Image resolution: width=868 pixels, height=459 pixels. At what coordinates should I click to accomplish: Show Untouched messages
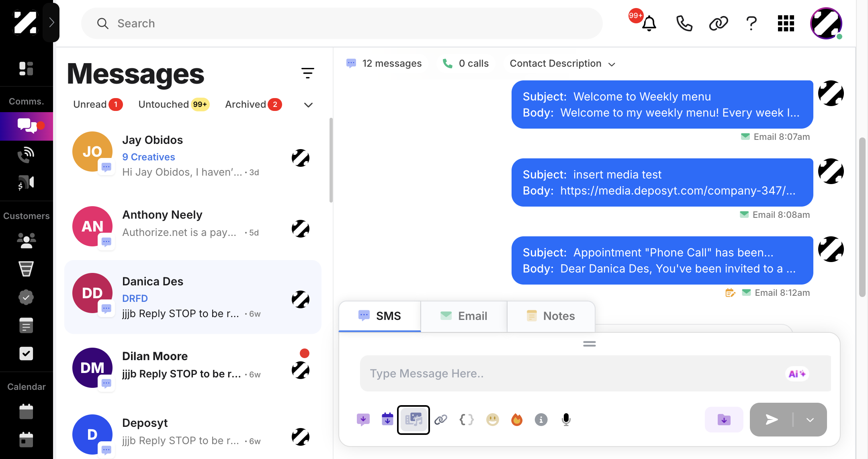pyautogui.click(x=174, y=105)
